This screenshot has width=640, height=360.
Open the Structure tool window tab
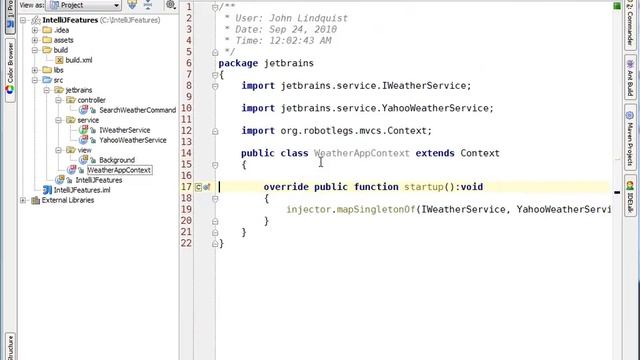10,346
